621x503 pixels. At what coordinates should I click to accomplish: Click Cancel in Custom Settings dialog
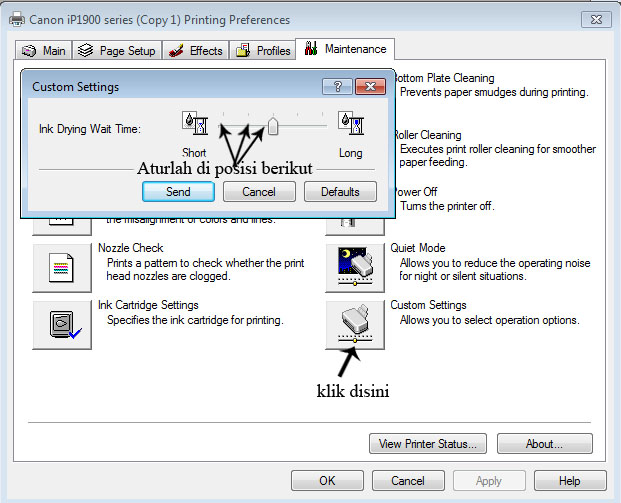click(259, 192)
